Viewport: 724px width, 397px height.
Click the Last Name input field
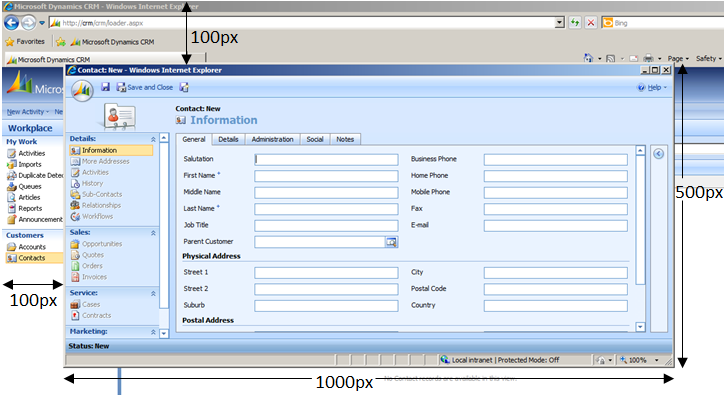click(326, 210)
